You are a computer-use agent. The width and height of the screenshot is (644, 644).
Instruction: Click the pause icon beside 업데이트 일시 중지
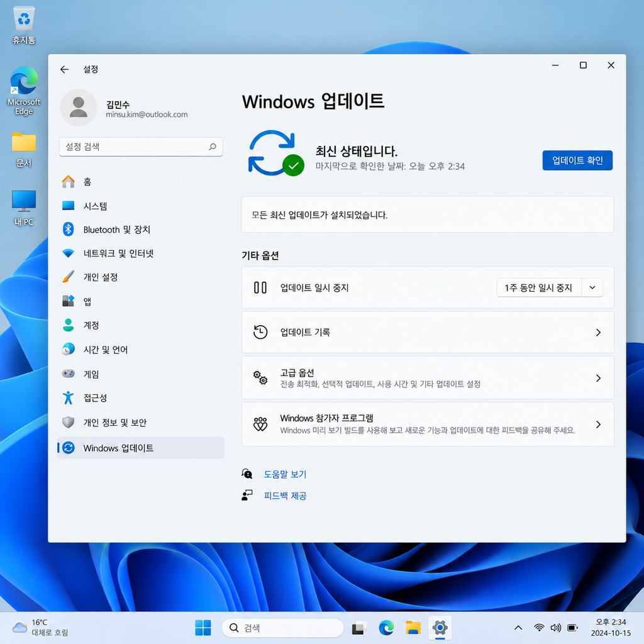(x=260, y=287)
